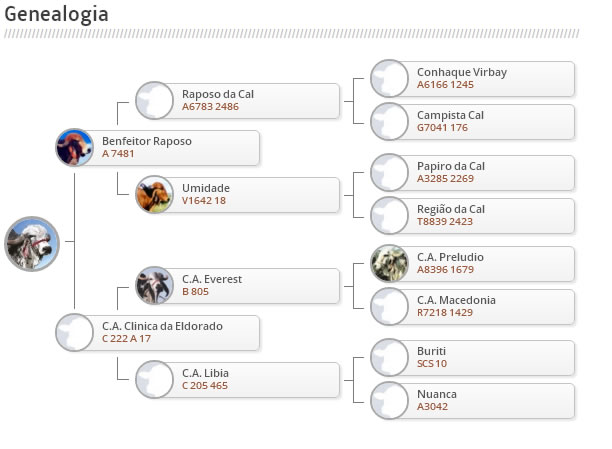Click C.A. Preludio's photo icon
Screen dimensions: 612x449
[389, 263]
